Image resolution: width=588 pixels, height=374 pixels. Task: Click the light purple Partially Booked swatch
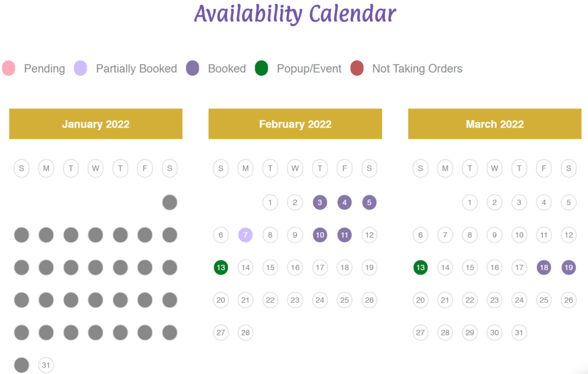[80, 68]
